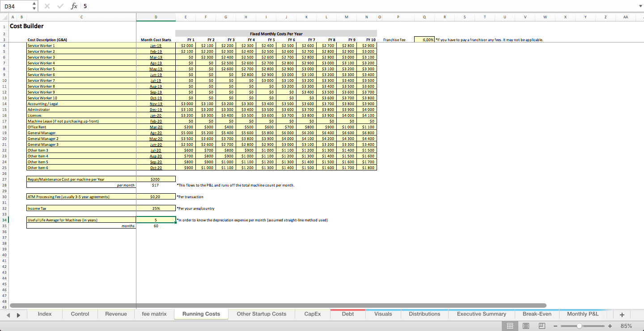
Task: Switch to the Monthly P&L tab
Action: click(x=583, y=314)
